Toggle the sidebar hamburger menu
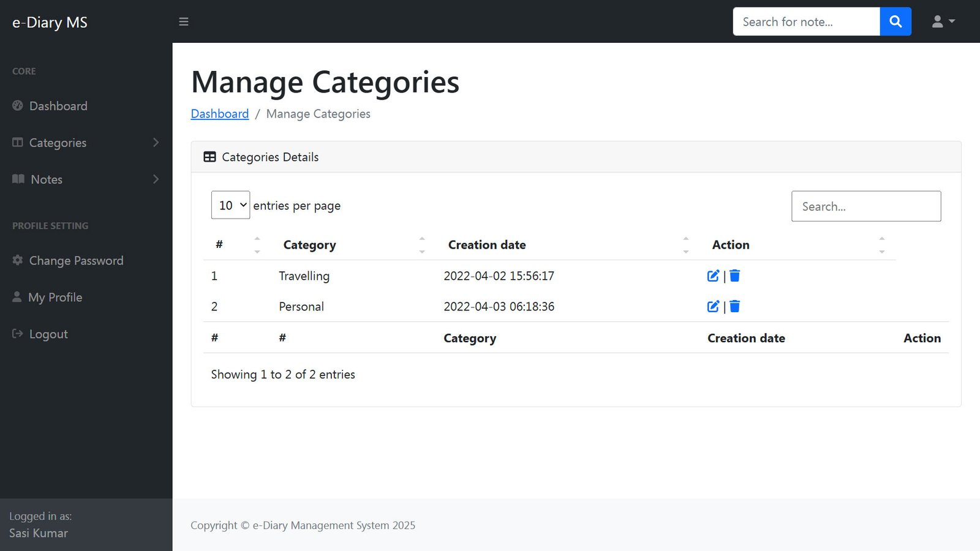980x551 pixels. [183, 21]
